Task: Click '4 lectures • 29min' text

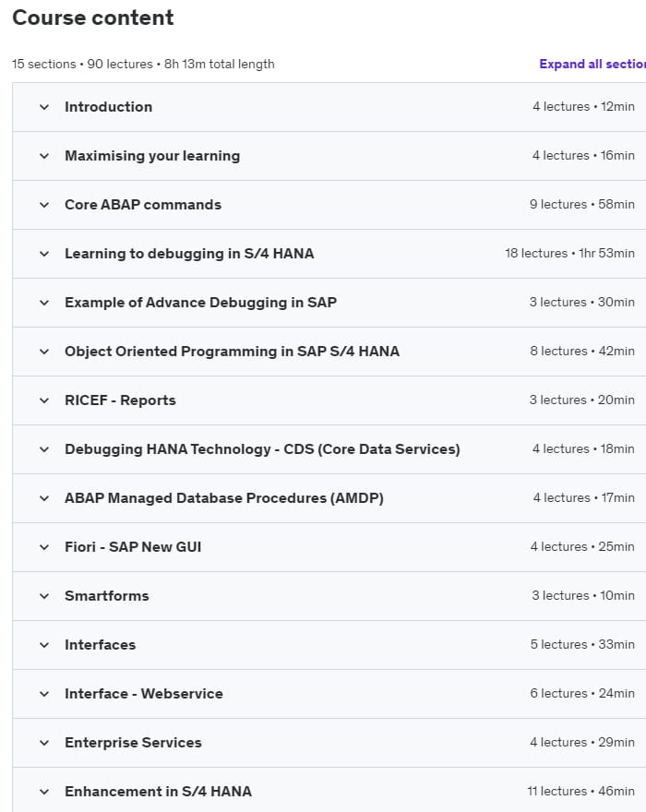Action: click(582, 743)
